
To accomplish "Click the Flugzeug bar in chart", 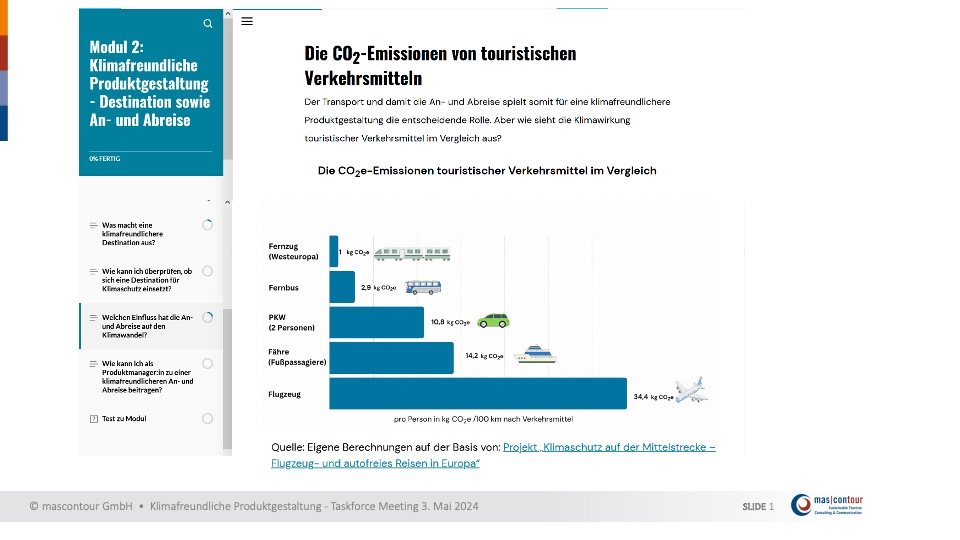I will [x=478, y=393].
